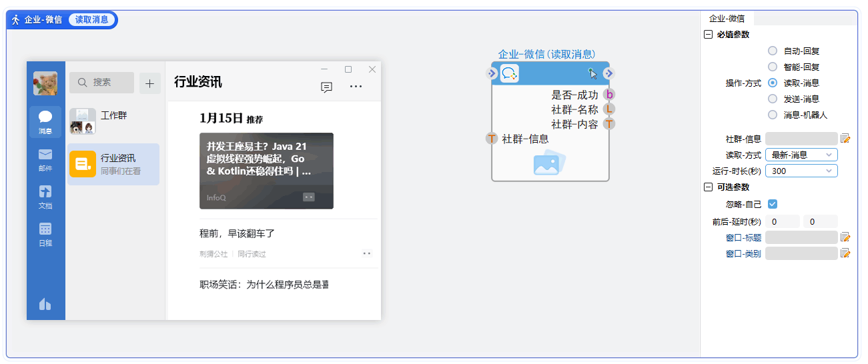Click the node's left input flow arrow port
This screenshot has width=868, height=364.
pos(492,73)
